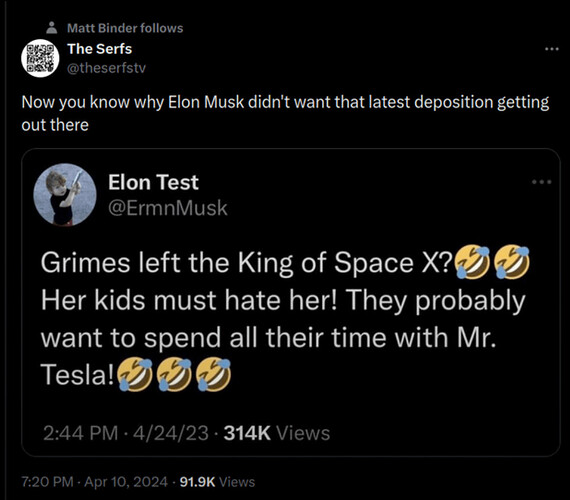Viewport: 570px width, 500px height.
Task: Open The Serfs QR code avatar
Action: tap(40, 58)
